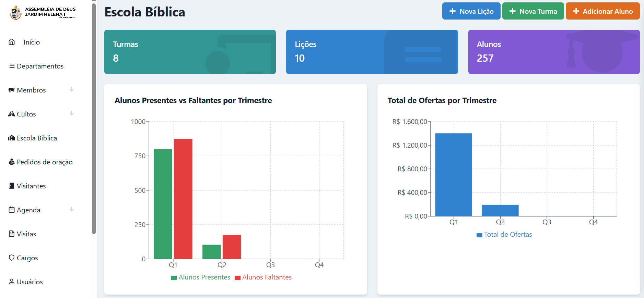The image size is (644, 298).
Task: Expand the Membros submenu arrow
Action: coord(72,90)
